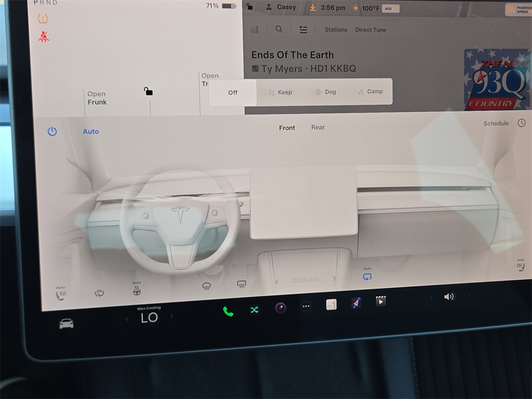Image resolution: width=532 pixels, height=399 pixels.
Task: Open the camera app
Action: point(280,308)
